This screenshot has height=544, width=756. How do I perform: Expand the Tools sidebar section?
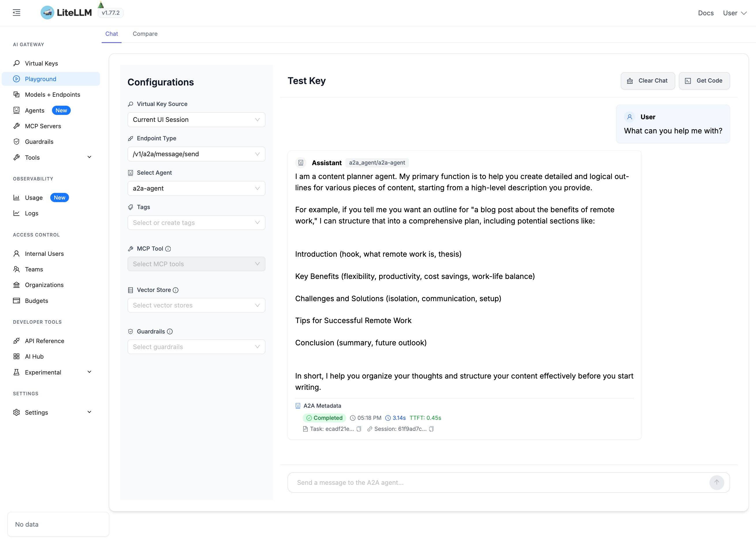53,157
